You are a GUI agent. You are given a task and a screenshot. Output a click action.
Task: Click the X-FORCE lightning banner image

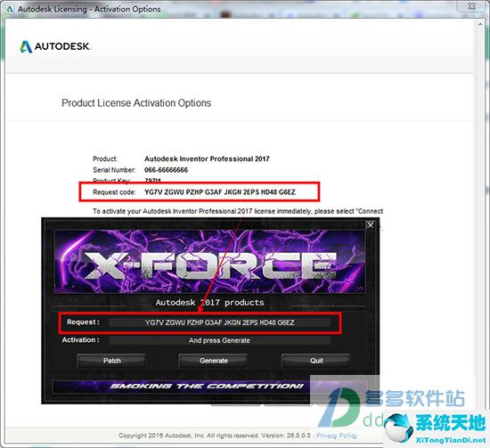pyautogui.click(x=210, y=262)
